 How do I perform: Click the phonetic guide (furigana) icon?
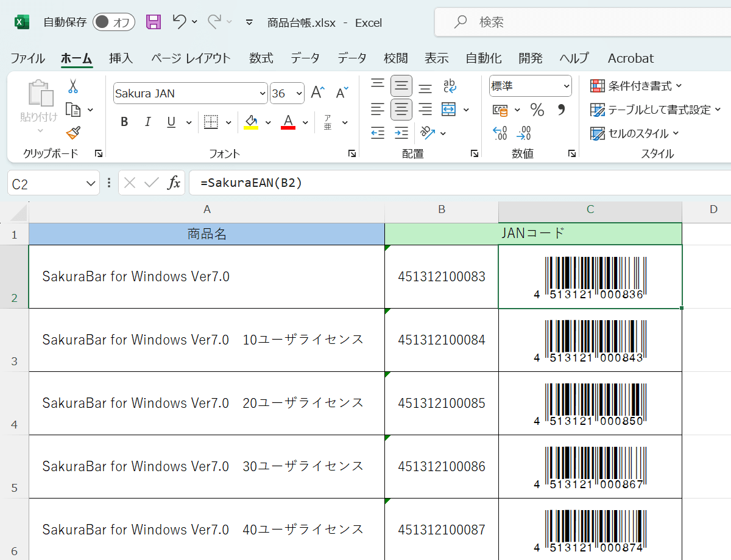328,122
